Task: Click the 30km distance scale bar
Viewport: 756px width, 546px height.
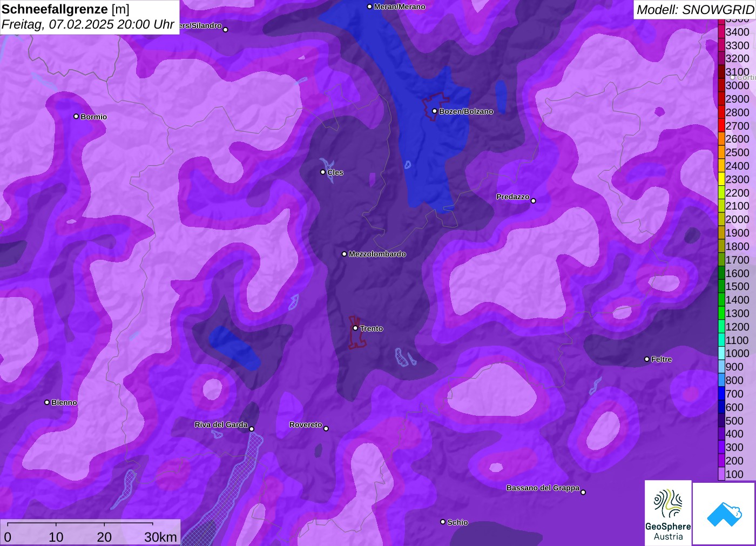Action: [x=80, y=523]
